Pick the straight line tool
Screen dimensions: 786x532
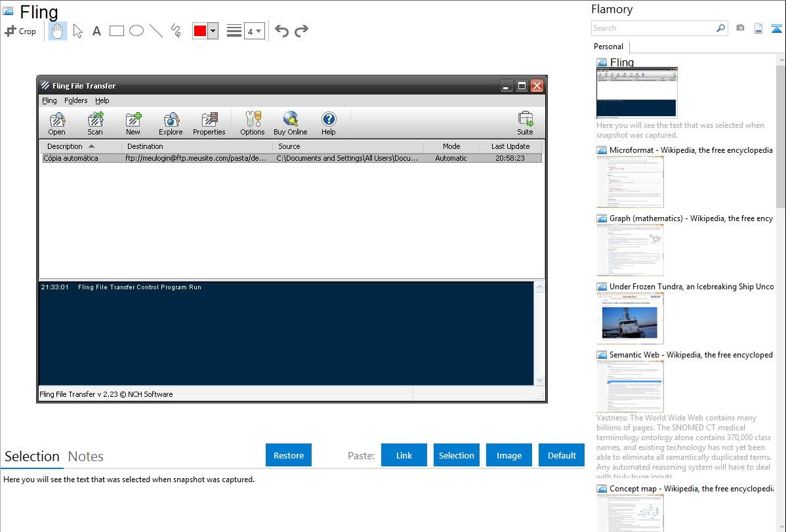point(156,31)
